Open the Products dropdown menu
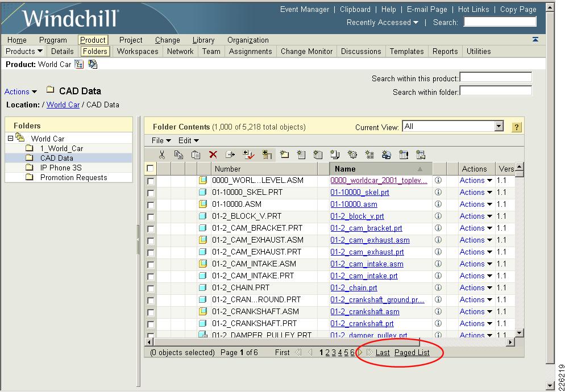565x392 pixels. tap(24, 51)
